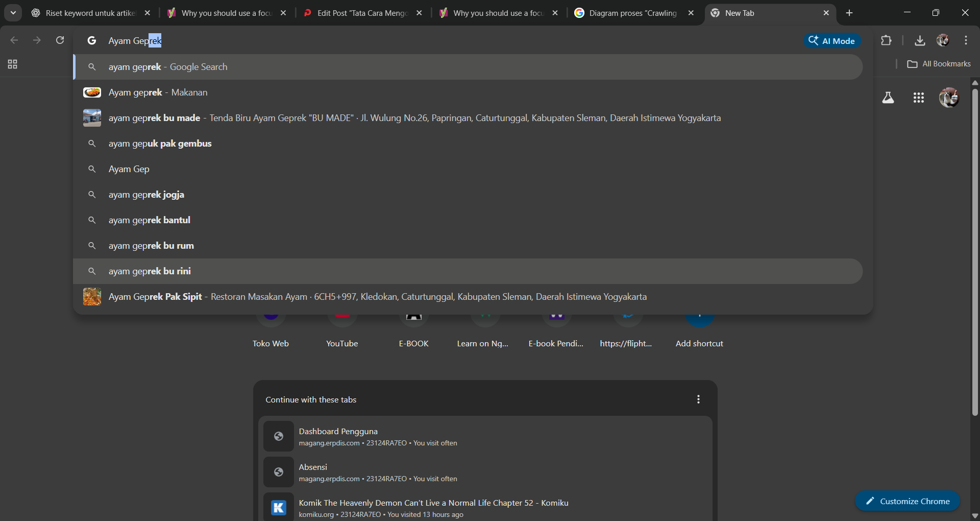The width and height of the screenshot is (980, 521).
Task: Open the Extensions puzzle icon
Action: point(886,40)
